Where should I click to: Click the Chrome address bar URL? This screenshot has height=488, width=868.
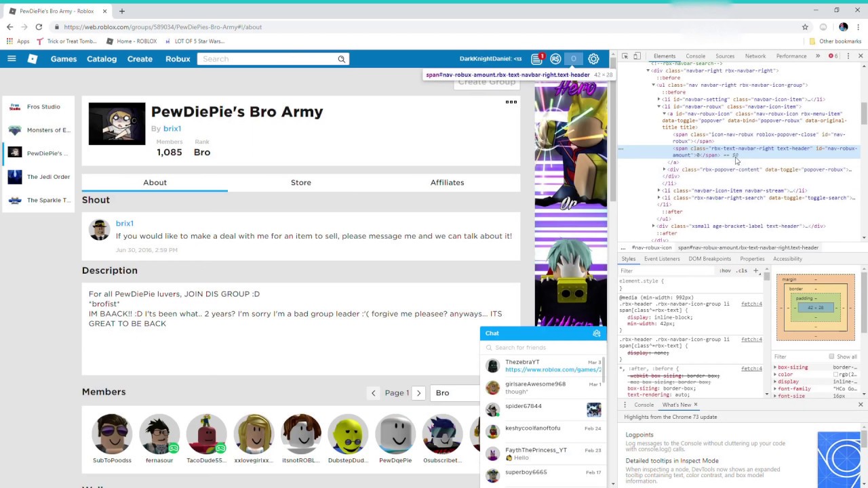click(x=163, y=27)
